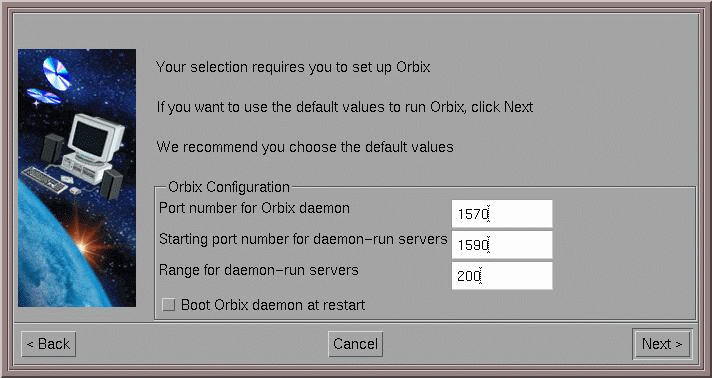Click the small CD disc in the artwork

(x=44, y=96)
